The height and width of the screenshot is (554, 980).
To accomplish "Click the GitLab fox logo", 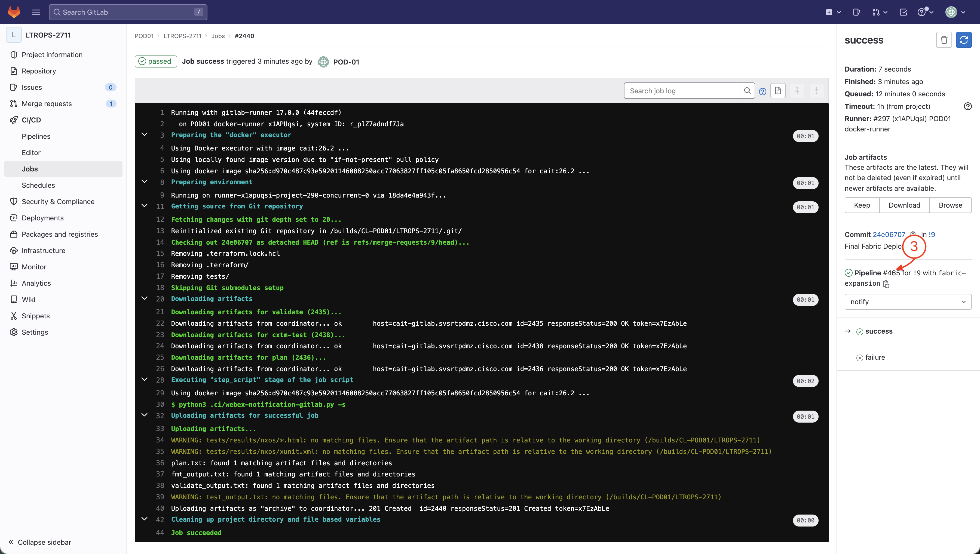I will pyautogui.click(x=14, y=12).
